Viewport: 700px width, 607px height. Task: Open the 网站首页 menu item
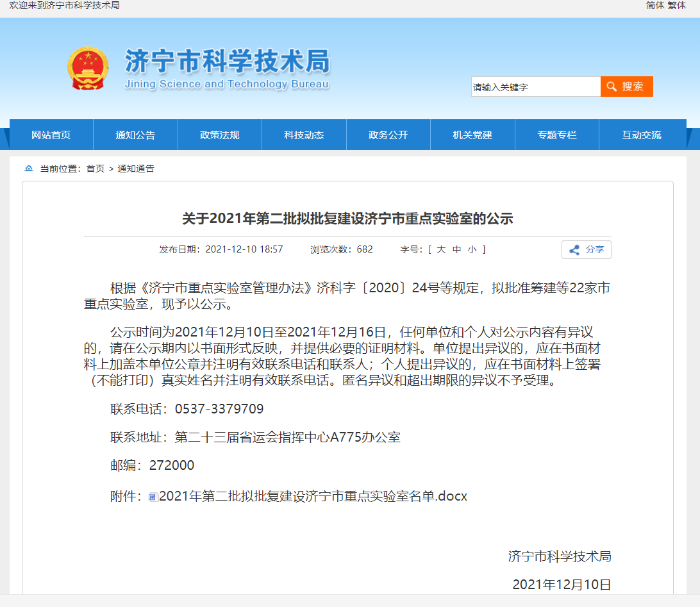[51, 135]
